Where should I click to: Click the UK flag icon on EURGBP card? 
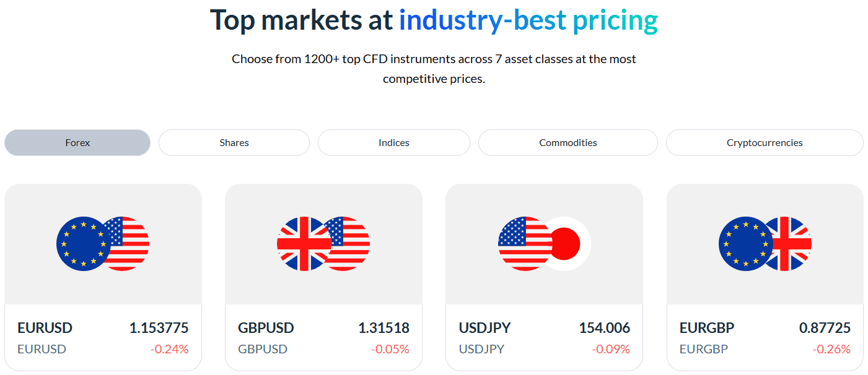(796, 244)
